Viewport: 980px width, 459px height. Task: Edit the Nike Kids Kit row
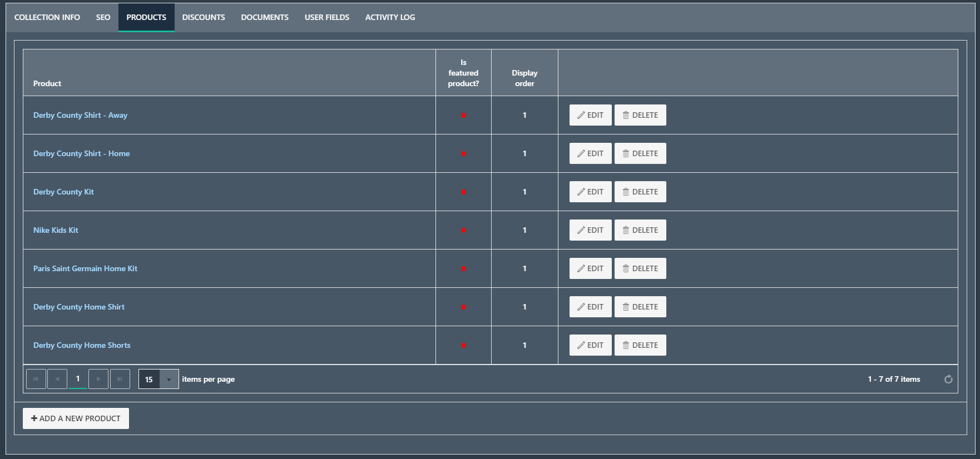(x=590, y=230)
